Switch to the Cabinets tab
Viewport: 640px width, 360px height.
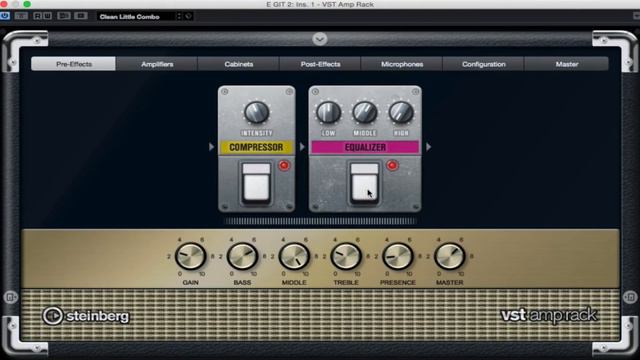(x=239, y=64)
